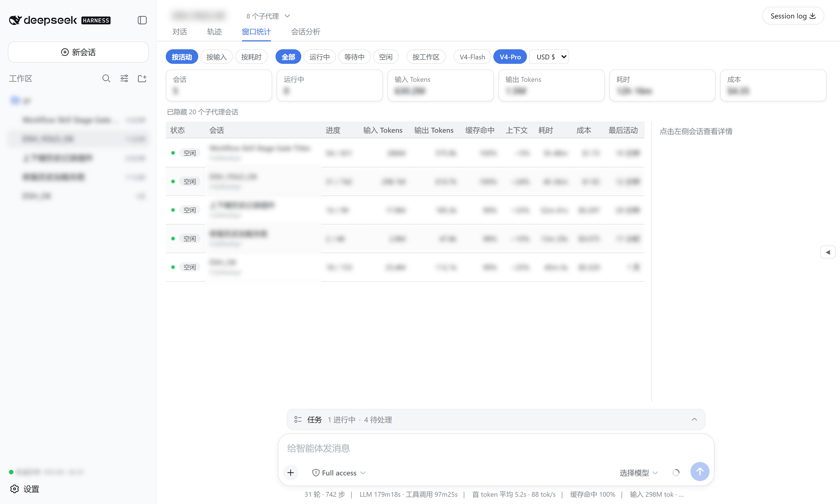The image size is (840, 504).
Task: Open workspace filter settings icon
Action: tap(124, 78)
